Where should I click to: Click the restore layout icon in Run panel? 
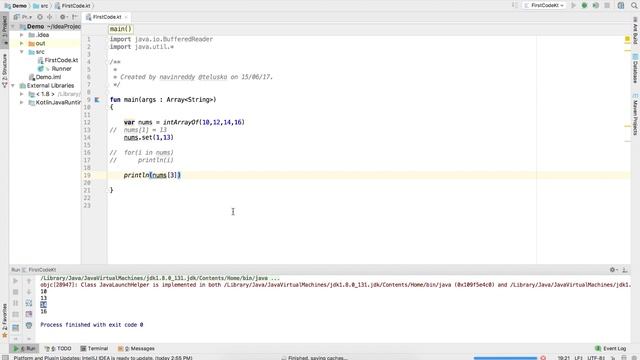tap(16, 327)
